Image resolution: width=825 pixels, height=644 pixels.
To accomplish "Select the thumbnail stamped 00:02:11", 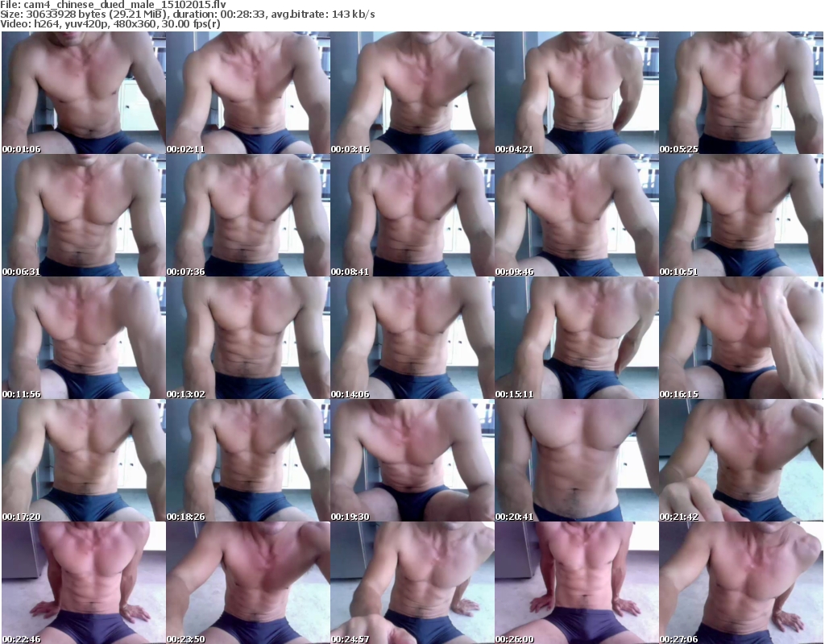I will point(248,93).
